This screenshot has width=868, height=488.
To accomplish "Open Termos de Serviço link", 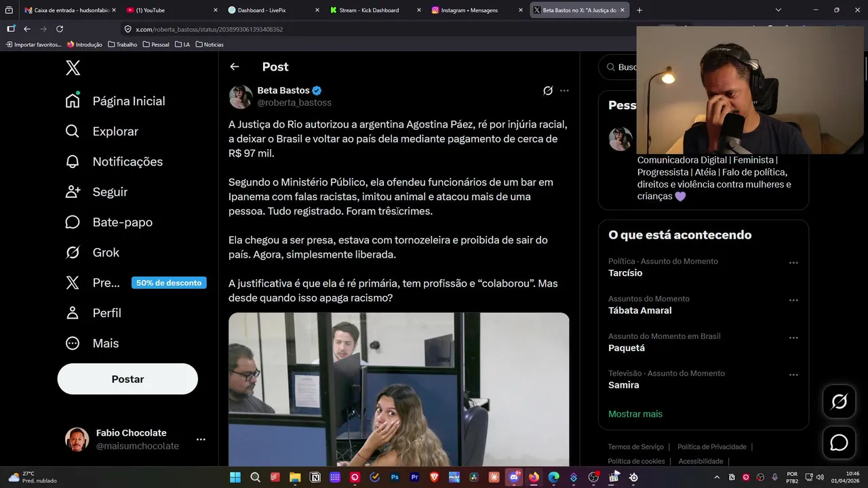I will [x=636, y=447].
